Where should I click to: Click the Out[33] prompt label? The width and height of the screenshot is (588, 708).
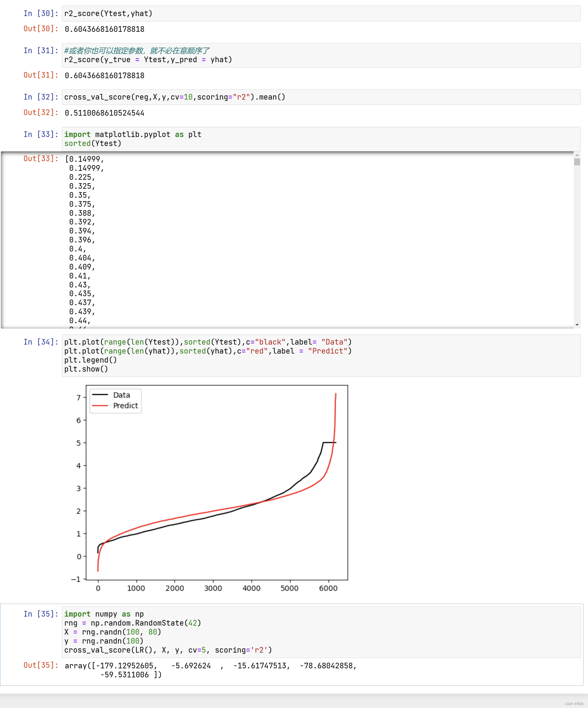pyautogui.click(x=41, y=158)
